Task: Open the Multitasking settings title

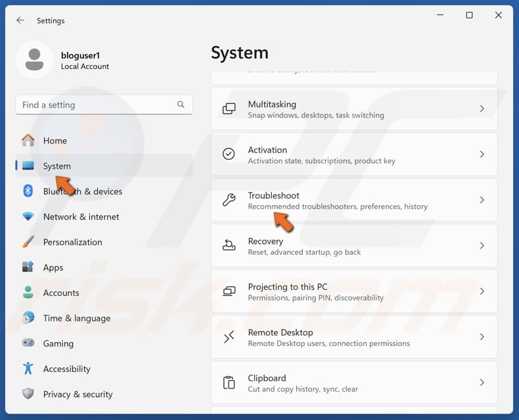Action: click(272, 104)
